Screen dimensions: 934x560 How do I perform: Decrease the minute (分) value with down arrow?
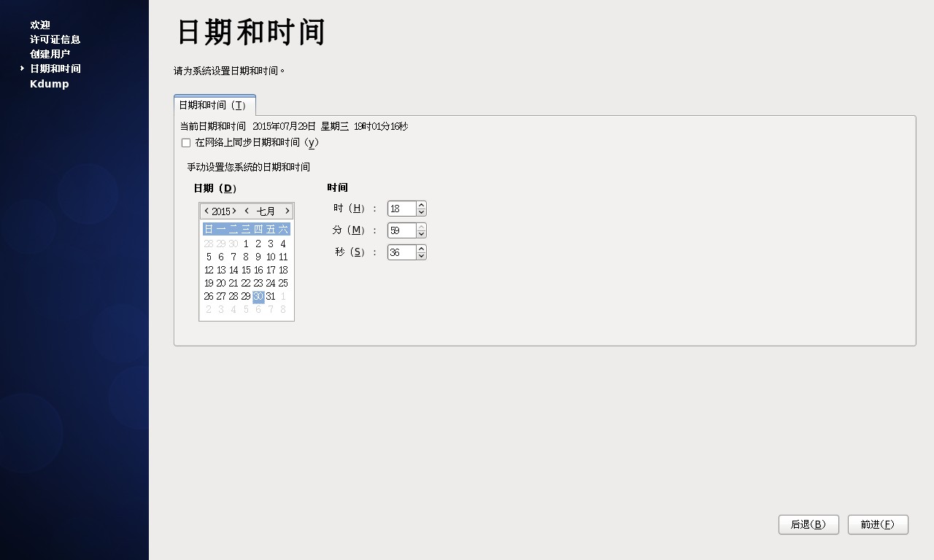click(421, 234)
